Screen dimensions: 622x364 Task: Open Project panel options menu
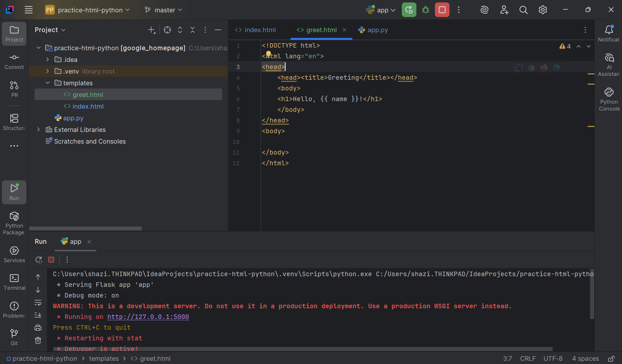205,30
